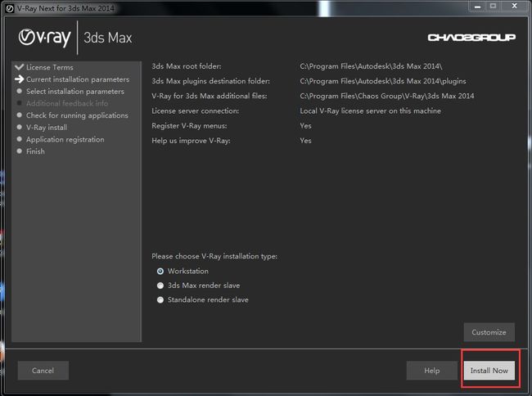Click the License server connection label
The width and height of the screenshot is (532, 396).
coord(195,111)
